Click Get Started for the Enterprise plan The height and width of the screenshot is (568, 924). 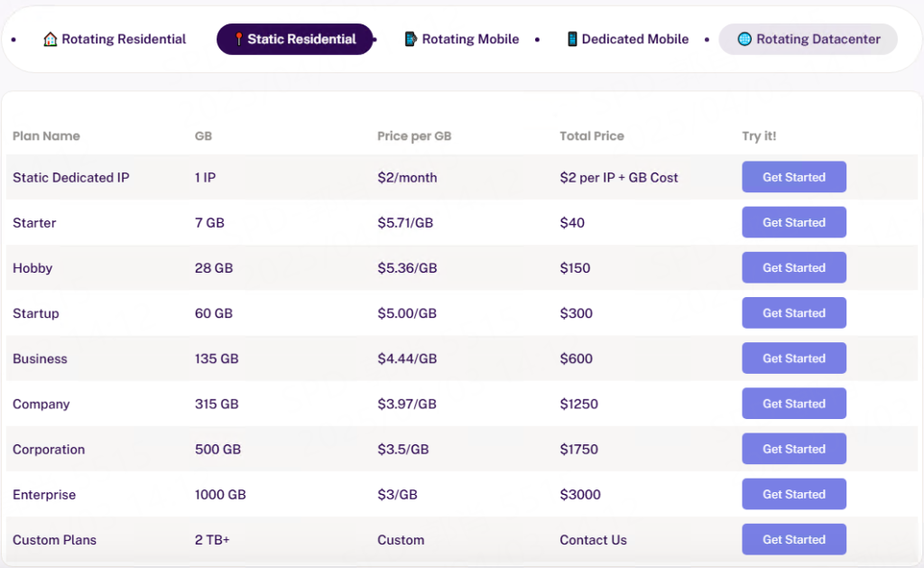pyautogui.click(x=793, y=494)
